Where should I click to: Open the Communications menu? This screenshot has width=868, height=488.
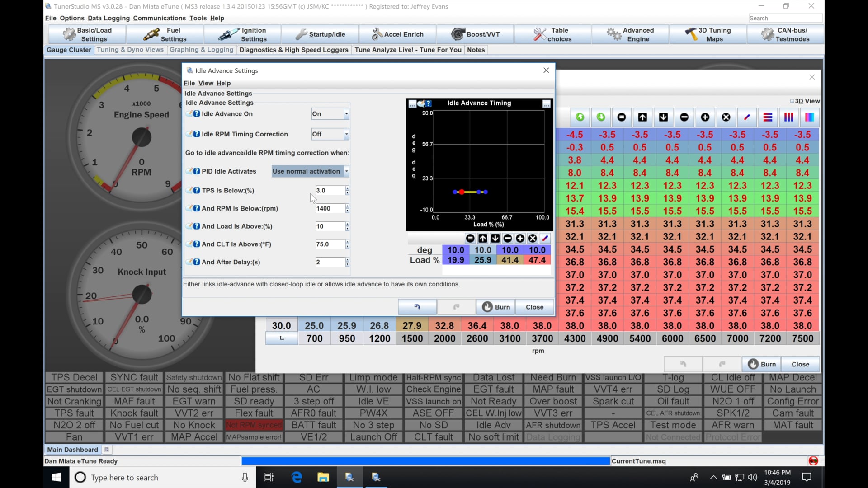[159, 18]
